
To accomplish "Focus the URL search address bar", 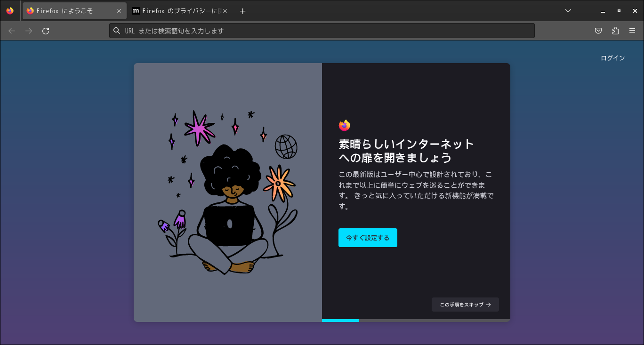I will pos(322,31).
